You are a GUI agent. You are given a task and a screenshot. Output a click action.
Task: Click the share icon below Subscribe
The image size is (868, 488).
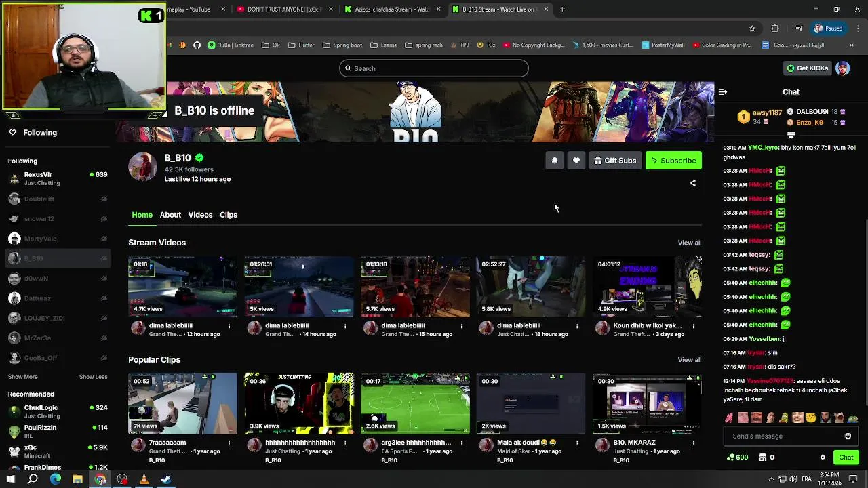(x=692, y=183)
